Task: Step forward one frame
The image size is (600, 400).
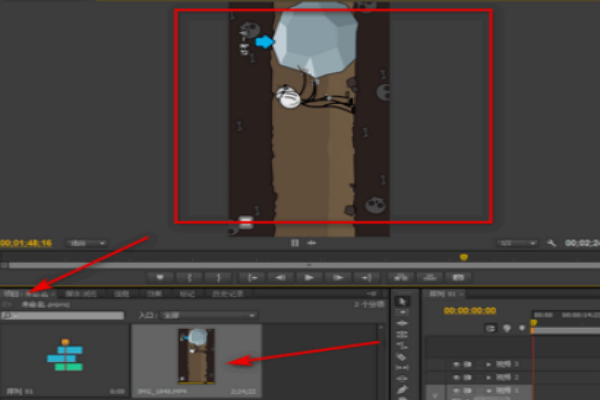Action: (338, 278)
